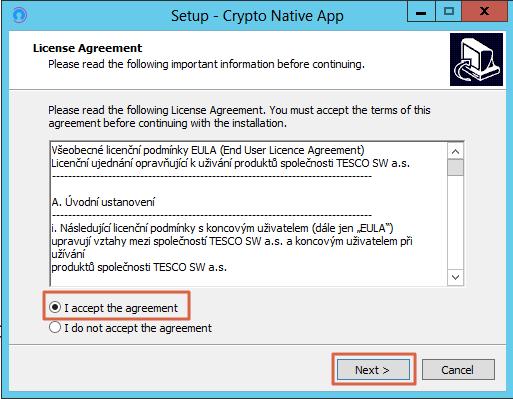This screenshot has height=399, width=513.
Task: Click the 'License Agreement' heading
Action: click(x=87, y=48)
